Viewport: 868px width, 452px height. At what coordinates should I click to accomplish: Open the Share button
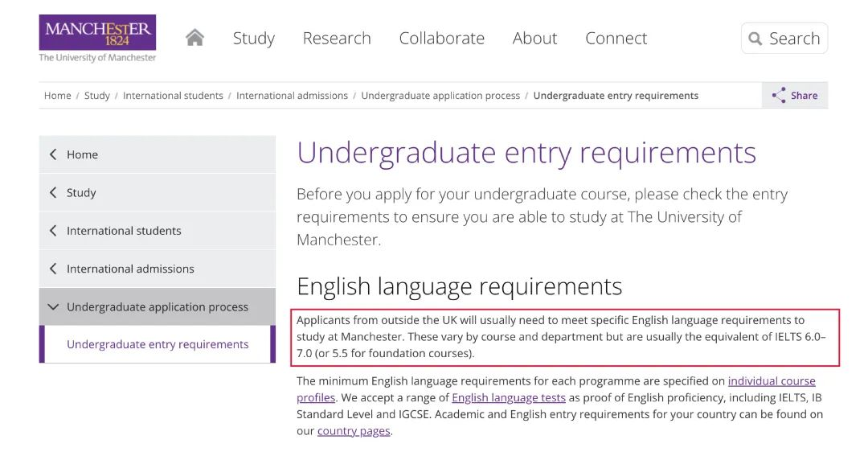[795, 95]
